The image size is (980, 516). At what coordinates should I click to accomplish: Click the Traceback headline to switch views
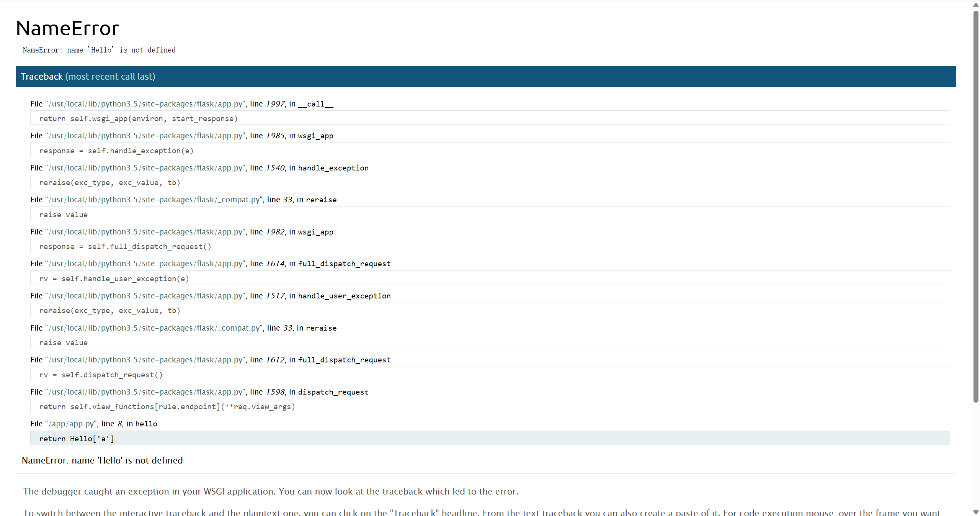point(88,77)
